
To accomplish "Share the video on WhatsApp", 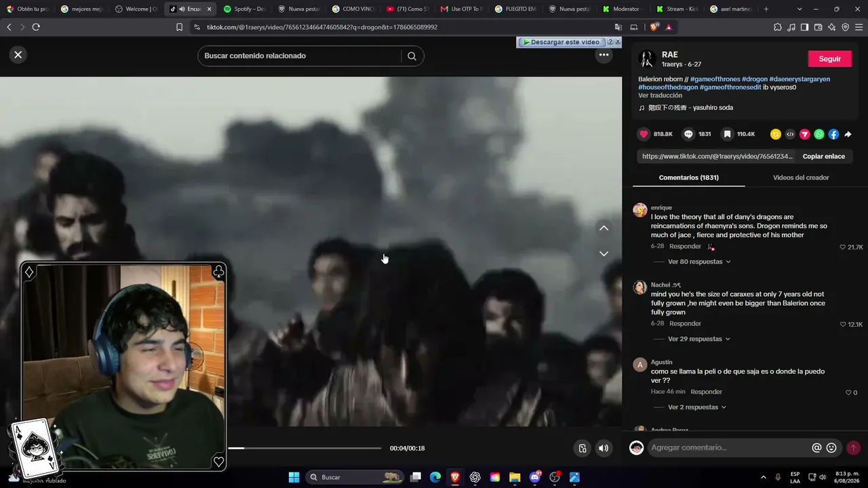I will (x=819, y=134).
